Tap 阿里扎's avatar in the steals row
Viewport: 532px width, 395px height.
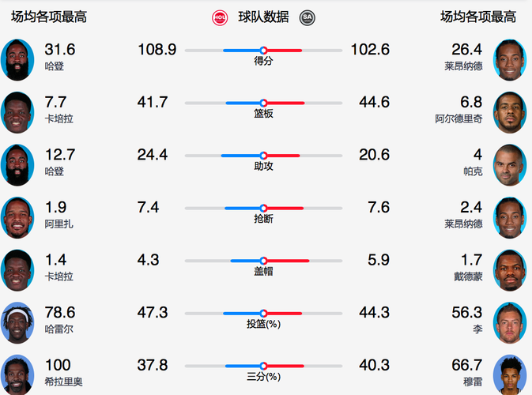[x=17, y=217]
